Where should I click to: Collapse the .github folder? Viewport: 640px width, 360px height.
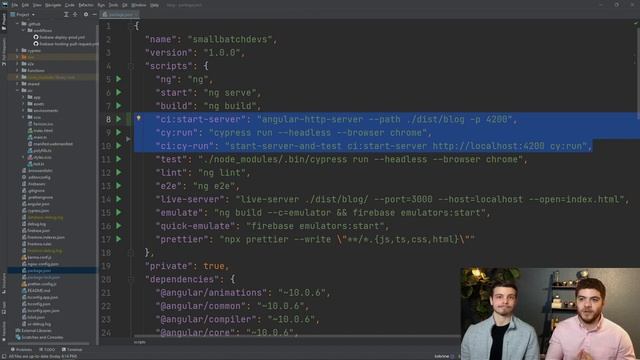pyautogui.click(x=18, y=24)
